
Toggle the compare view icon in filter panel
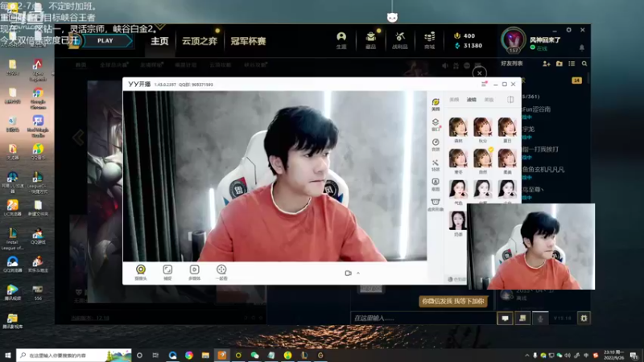click(x=510, y=100)
